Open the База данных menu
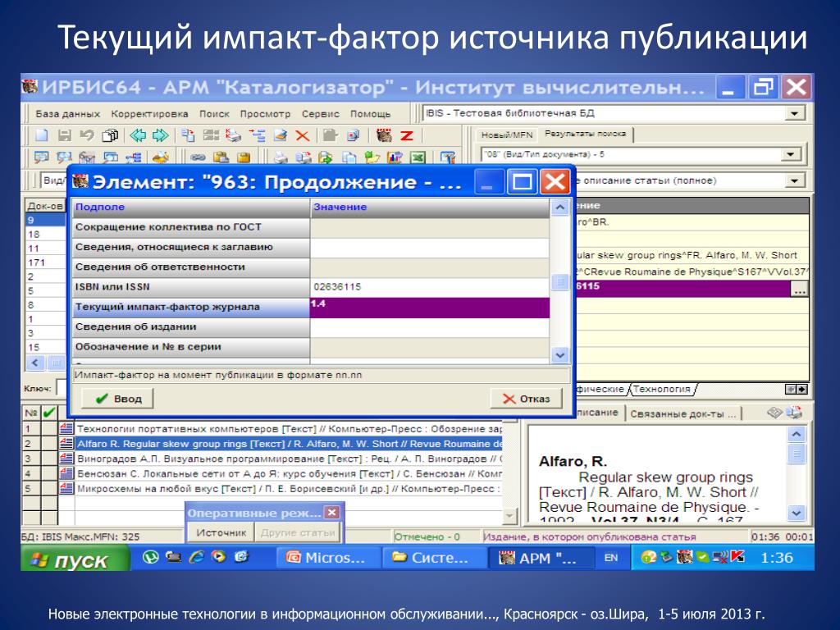 point(67,113)
